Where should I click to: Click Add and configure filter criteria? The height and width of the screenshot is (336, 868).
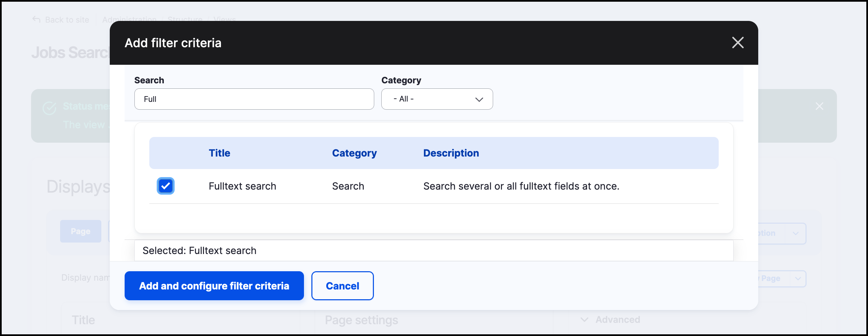[x=214, y=286]
